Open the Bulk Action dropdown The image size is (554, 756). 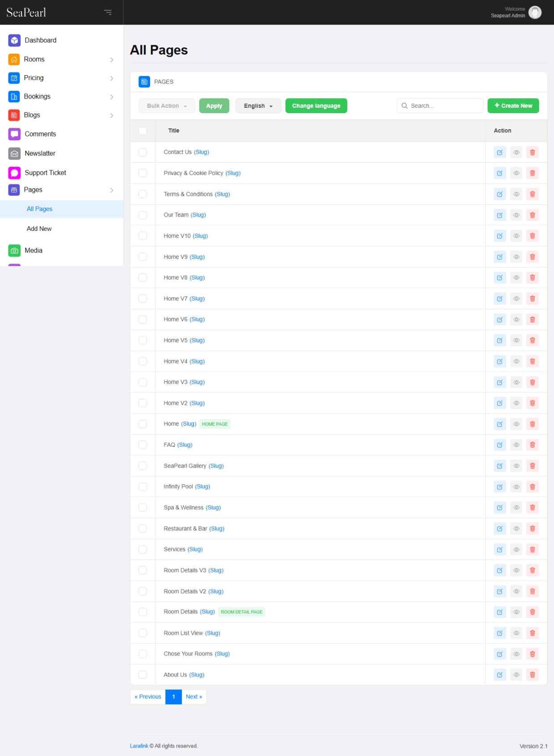[167, 106]
